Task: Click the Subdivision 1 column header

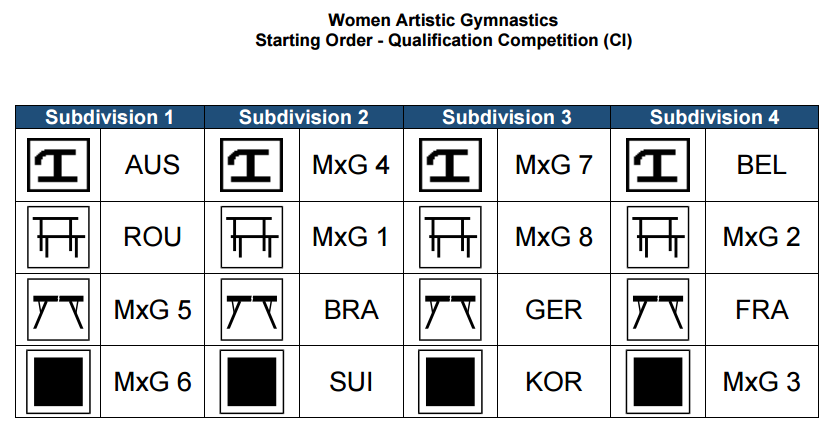Action: tap(110, 117)
